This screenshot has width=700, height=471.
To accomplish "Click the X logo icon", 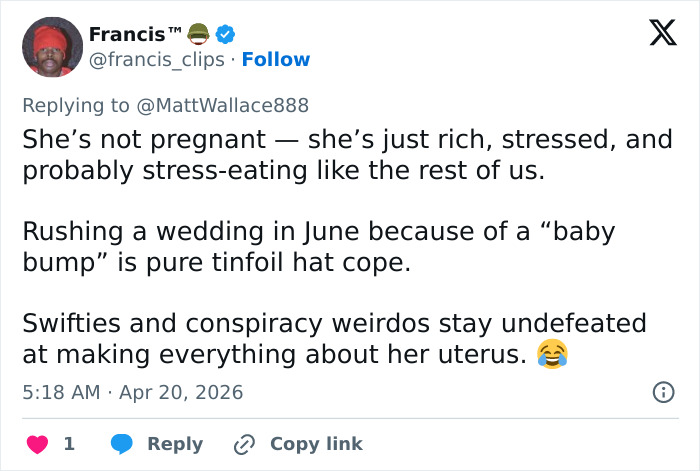I will pos(656,35).
